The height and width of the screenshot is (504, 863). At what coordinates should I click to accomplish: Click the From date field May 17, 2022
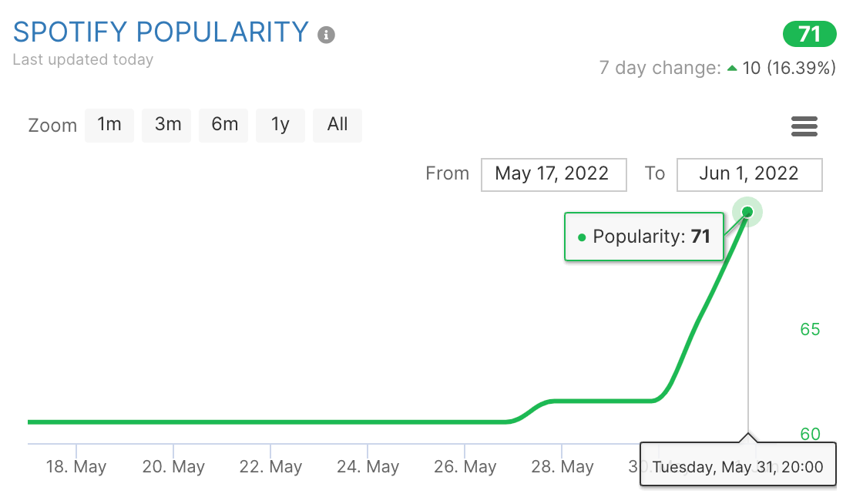coord(552,174)
